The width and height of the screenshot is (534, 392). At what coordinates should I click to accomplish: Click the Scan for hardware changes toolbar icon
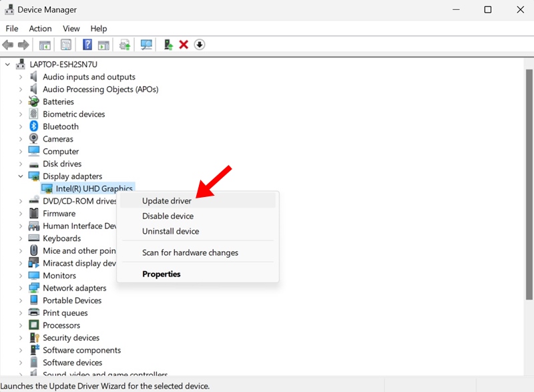[146, 45]
